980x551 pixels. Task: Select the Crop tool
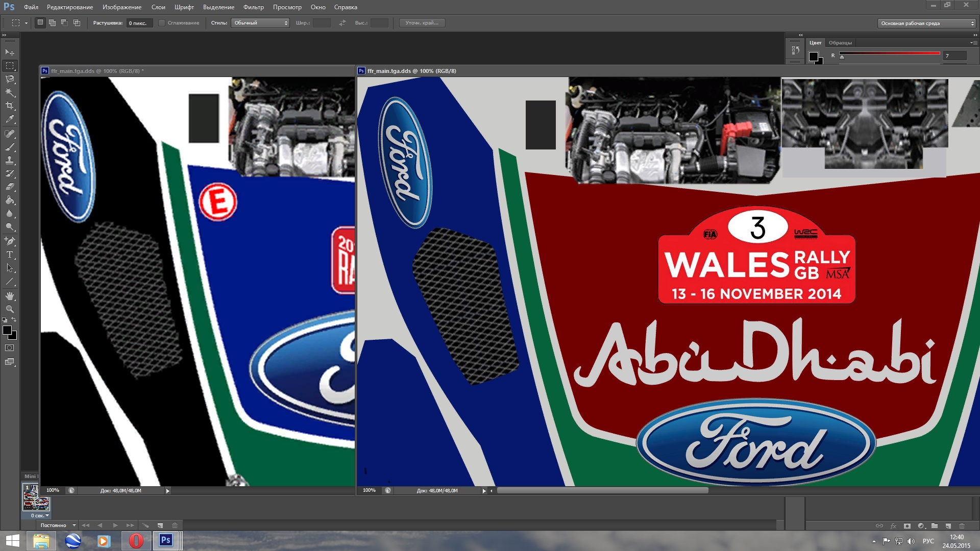click(x=10, y=106)
